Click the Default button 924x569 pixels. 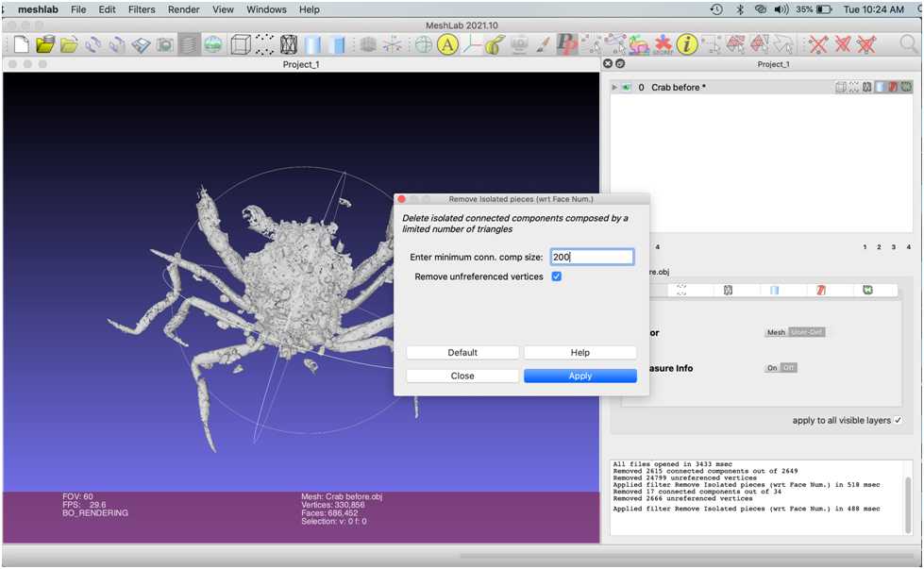tap(462, 352)
